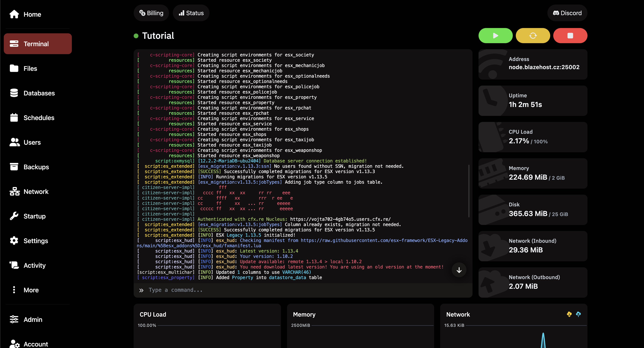The height and width of the screenshot is (348, 644).
Task: Expand the More menu label
Action: tap(31, 290)
